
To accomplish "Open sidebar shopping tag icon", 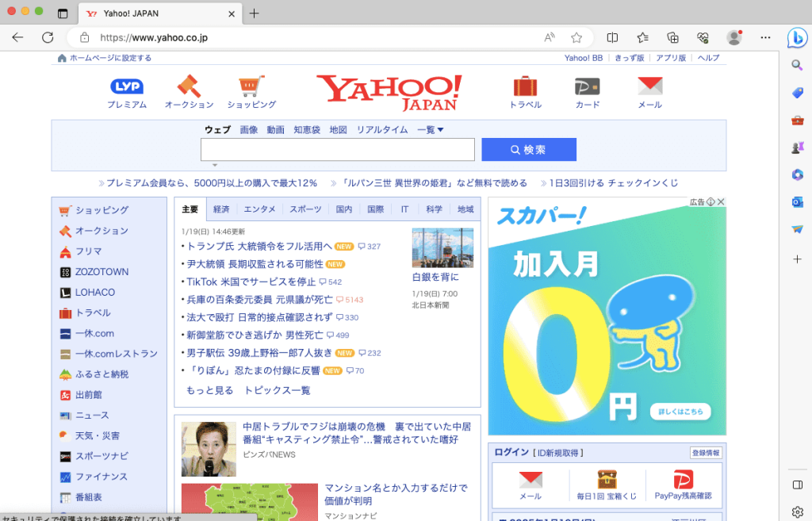I will [x=798, y=93].
